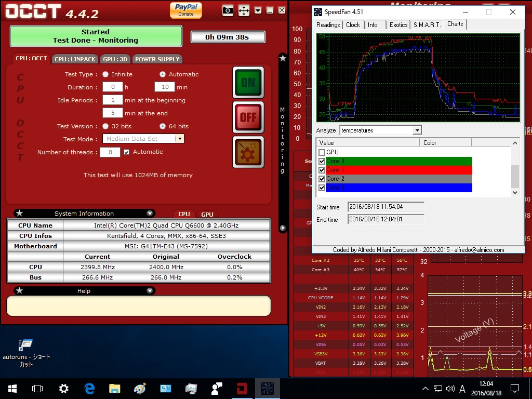Click the red Core 1 color bar
532x399 pixels.
tap(399, 170)
